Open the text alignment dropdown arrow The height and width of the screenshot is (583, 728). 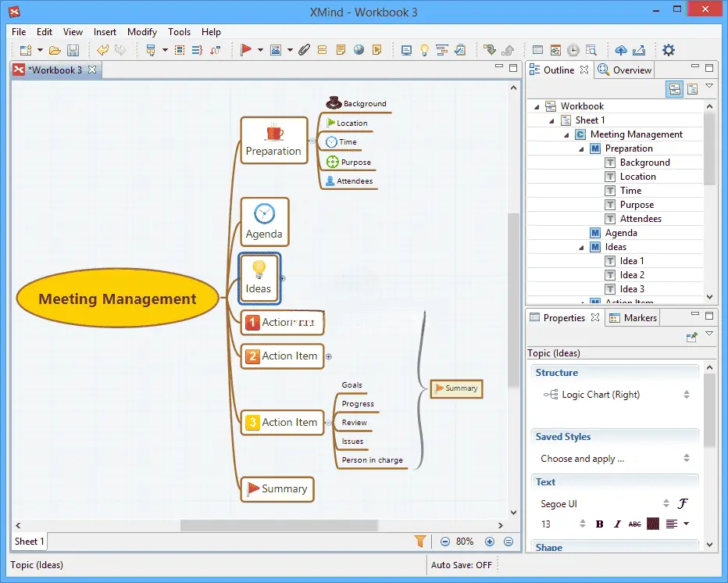(x=687, y=524)
